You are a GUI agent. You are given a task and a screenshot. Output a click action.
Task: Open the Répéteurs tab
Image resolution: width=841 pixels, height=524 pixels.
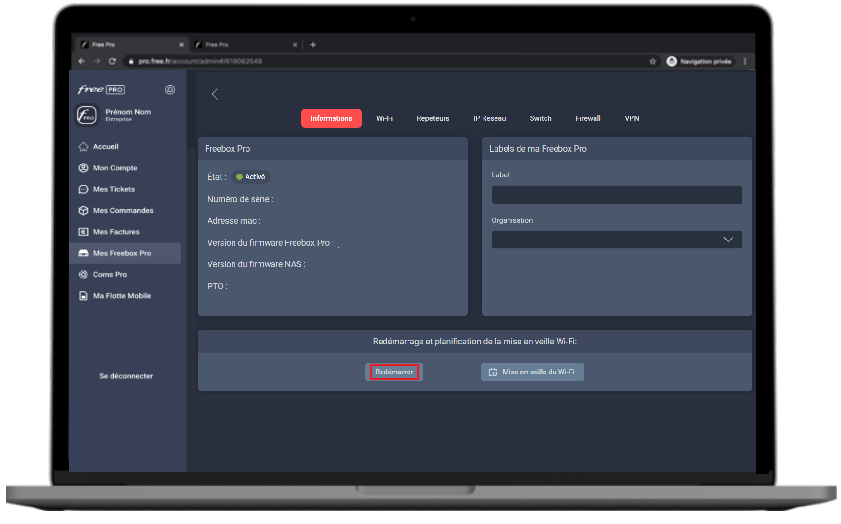433,119
